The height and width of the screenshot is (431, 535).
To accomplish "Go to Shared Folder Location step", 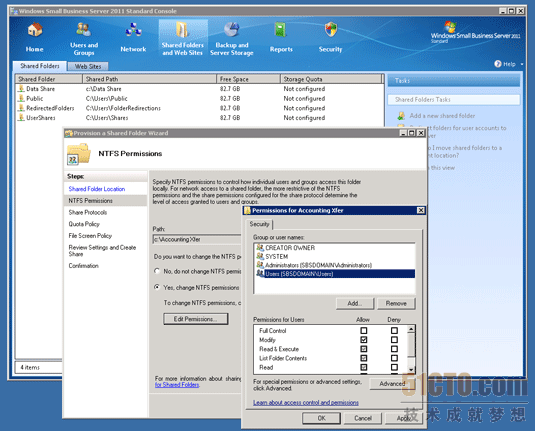I will click(97, 189).
